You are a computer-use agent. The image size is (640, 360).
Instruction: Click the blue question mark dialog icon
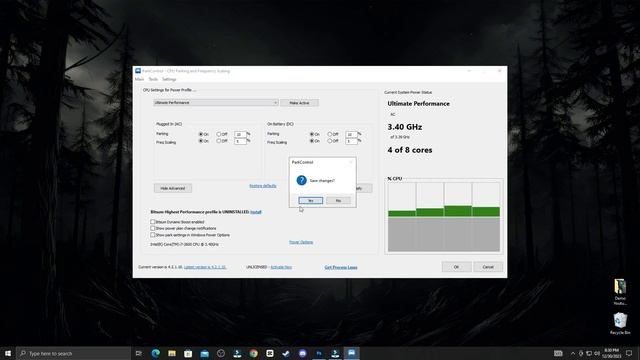[302, 180]
